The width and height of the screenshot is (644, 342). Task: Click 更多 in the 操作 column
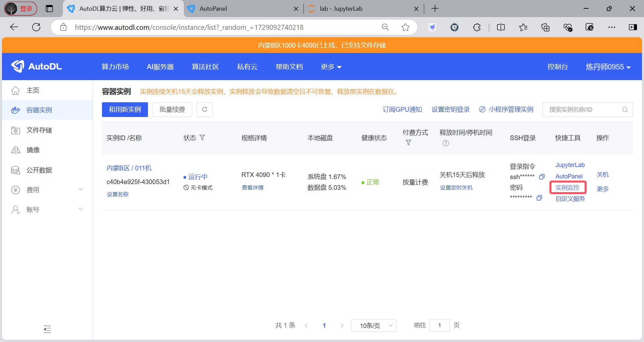(x=602, y=189)
